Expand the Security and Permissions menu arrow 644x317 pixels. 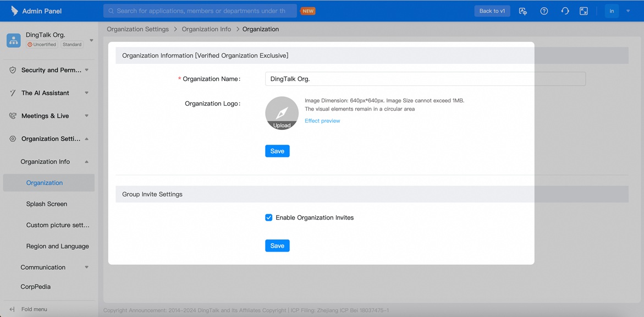pyautogui.click(x=87, y=70)
